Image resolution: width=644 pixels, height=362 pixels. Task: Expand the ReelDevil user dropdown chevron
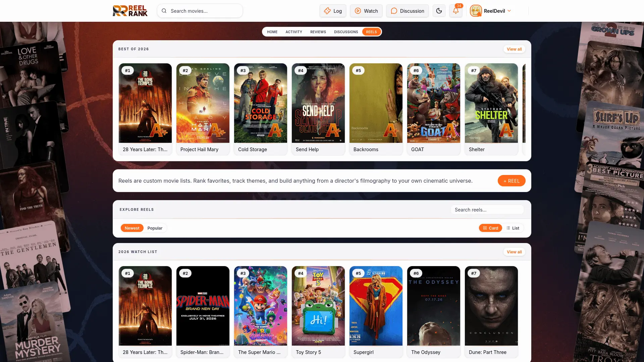(x=509, y=11)
